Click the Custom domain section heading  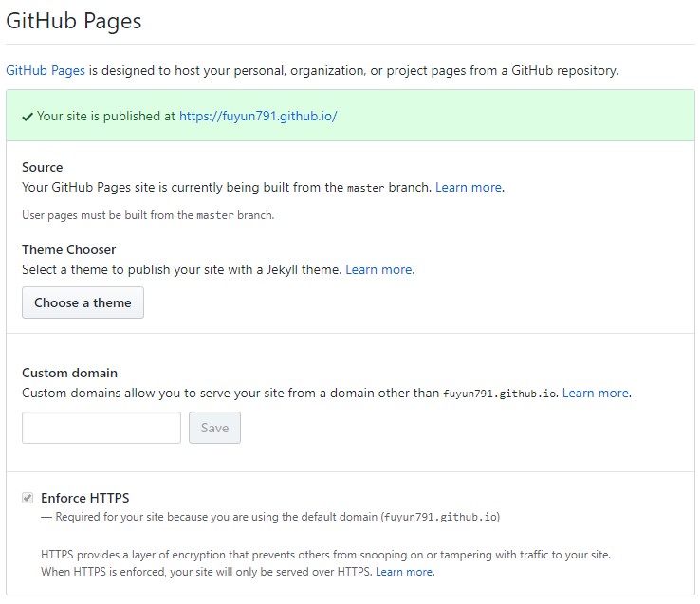pyautogui.click(x=69, y=373)
